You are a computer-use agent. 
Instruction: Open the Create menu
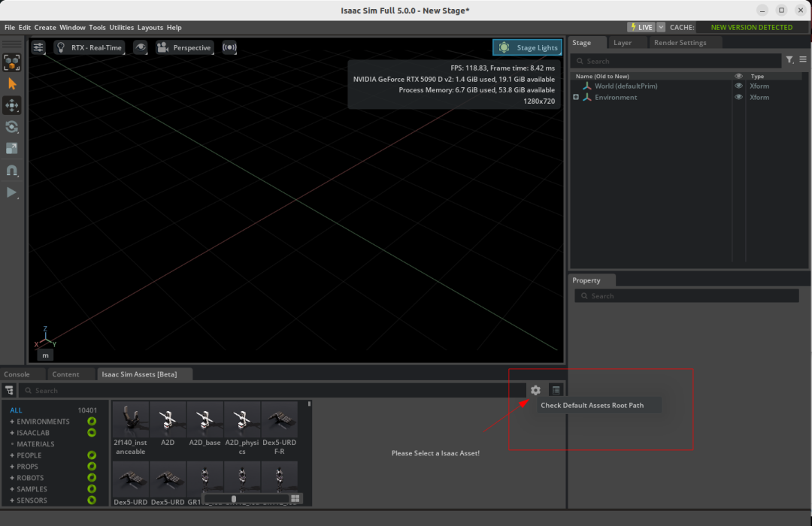(45, 28)
